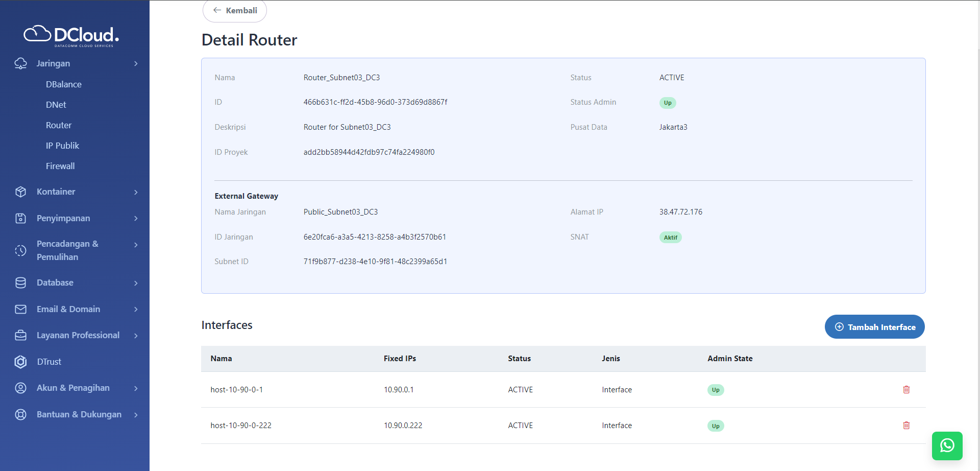This screenshot has width=980, height=471.
Task: Click the Email & Domain envelope icon
Action: pos(20,309)
